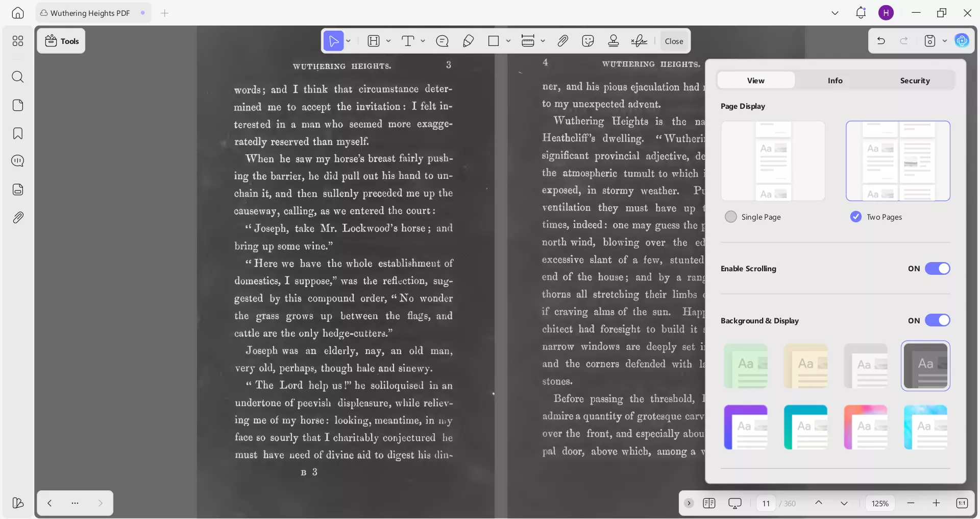Open the more options ellipsis
The height and width of the screenshot is (519, 980).
75,503
